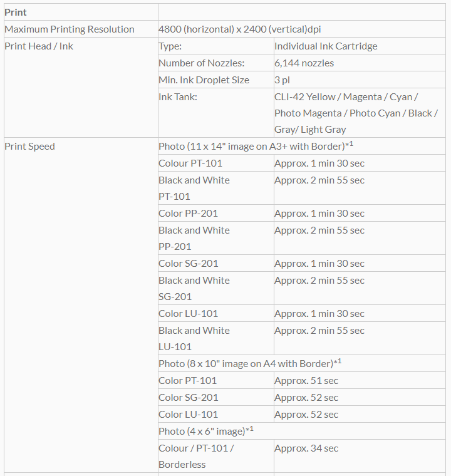The height and width of the screenshot is (476, 451).
Task: Click the 11 x 14" image on A3+ heading
Action: (x=254, y=147)
